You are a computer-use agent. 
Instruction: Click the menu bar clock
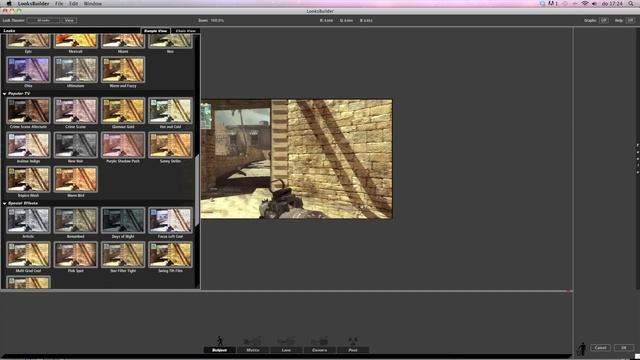(x=613, y=3)
